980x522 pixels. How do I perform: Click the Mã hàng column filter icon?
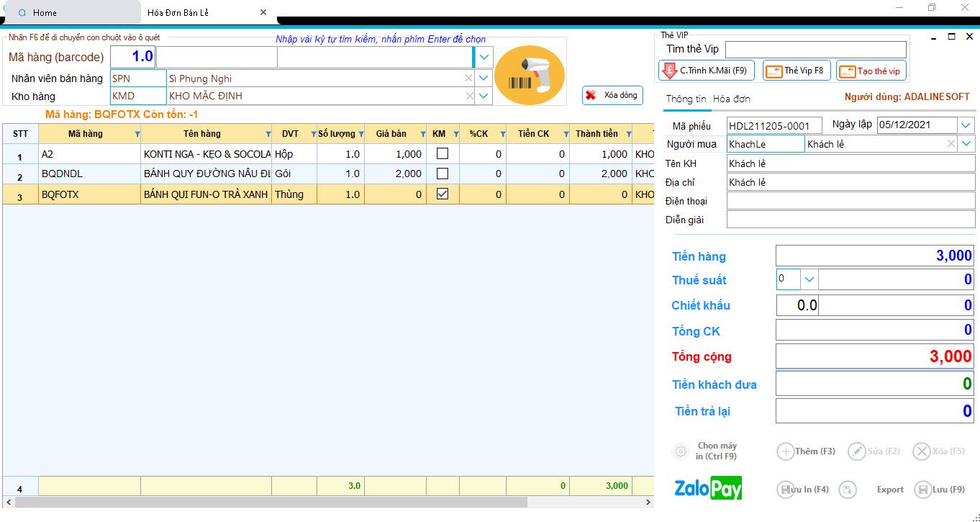click(x=137, y=134)
